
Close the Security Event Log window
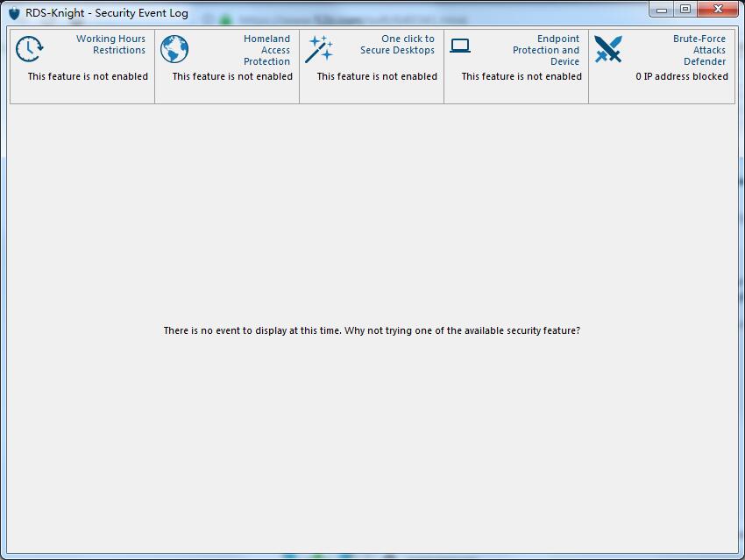click(x=718, y=9)
